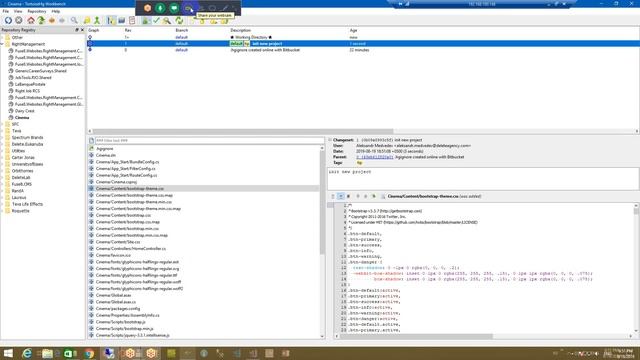Collapse the RightManagement folder
Viewport: 640px width, 360px height.
click(2, 44)
